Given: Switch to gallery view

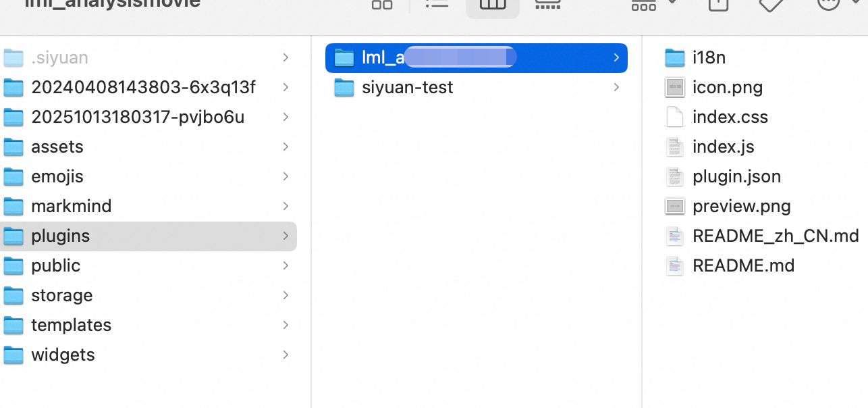Looking at the screenshot, I should coord(548,4).
